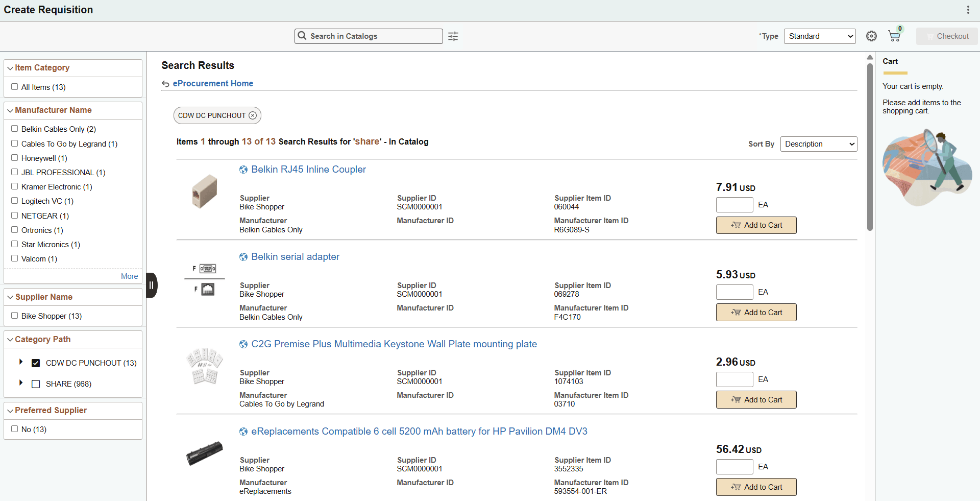Image resolution: width=980 pixels, height=501 pixels.
Task: Open the search filter options icon
Action: pyautogui.click(x=453, y=36)
